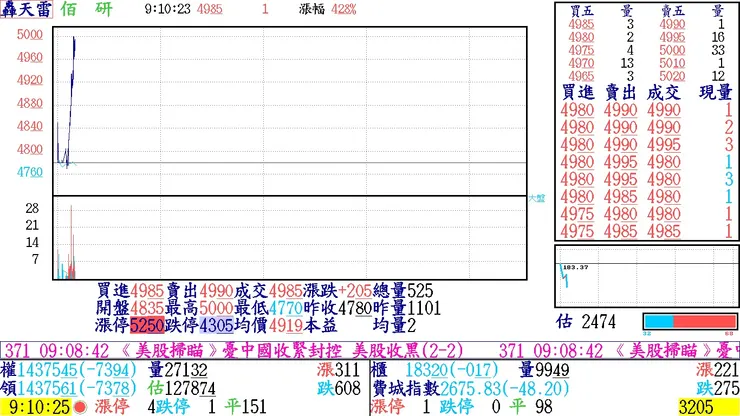
Task: Click the 本益 ratio label
Action: pyautogui.click(x=320, y=325)
